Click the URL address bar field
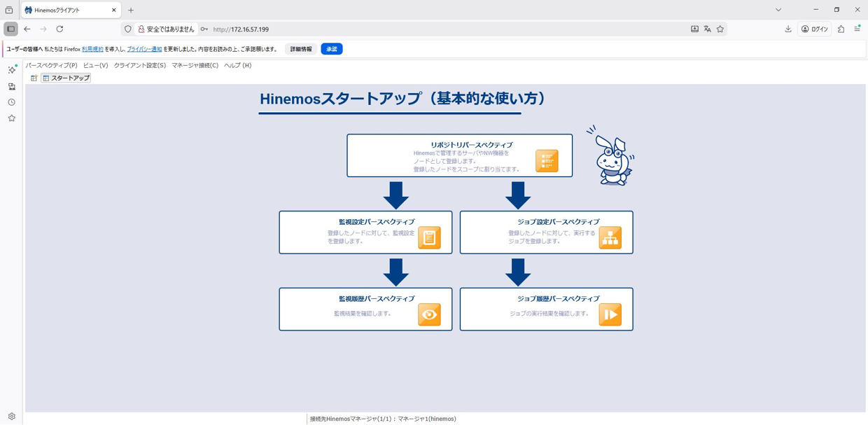The height and width of the screenshot is (425, 868). [448, 29]
